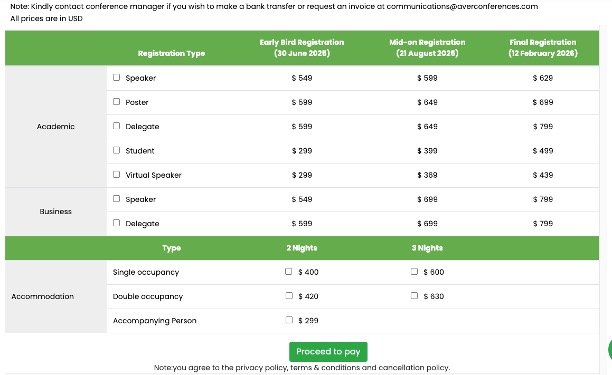Click Business Delegate early bird price
This screenshot has height=375, width=612.
click(x=302, y=223)
